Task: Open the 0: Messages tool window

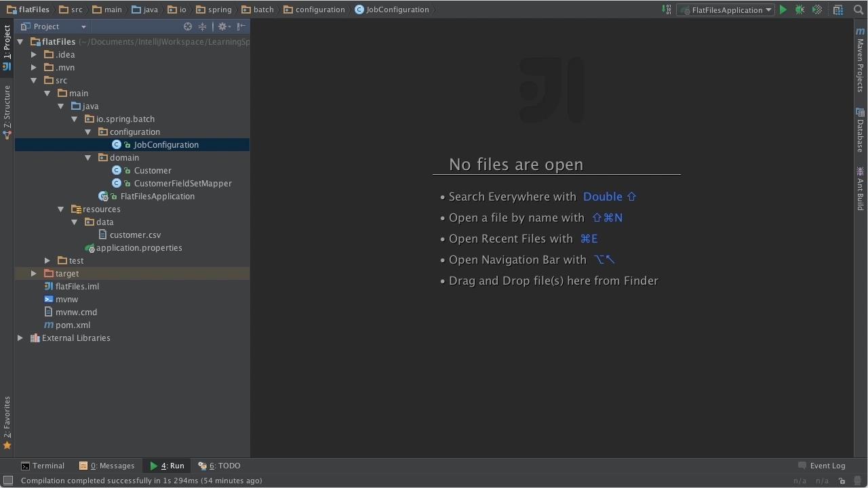Action: 107,466
